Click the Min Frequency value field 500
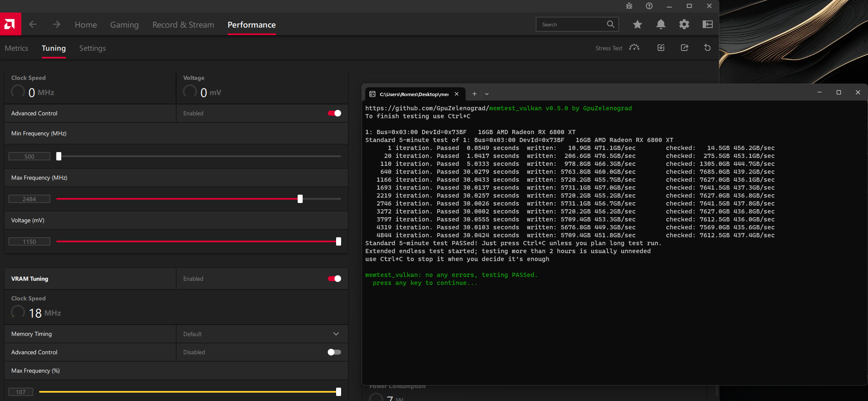 click(x=29, y=156)
